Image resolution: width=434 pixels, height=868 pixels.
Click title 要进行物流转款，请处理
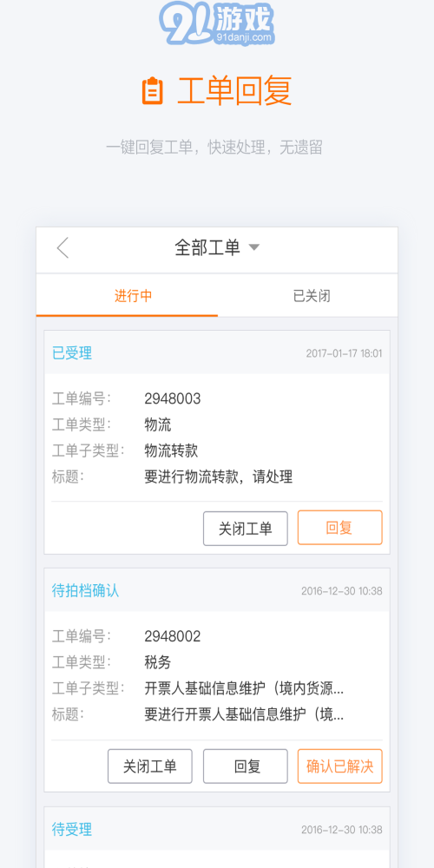[x=218, y=477]
